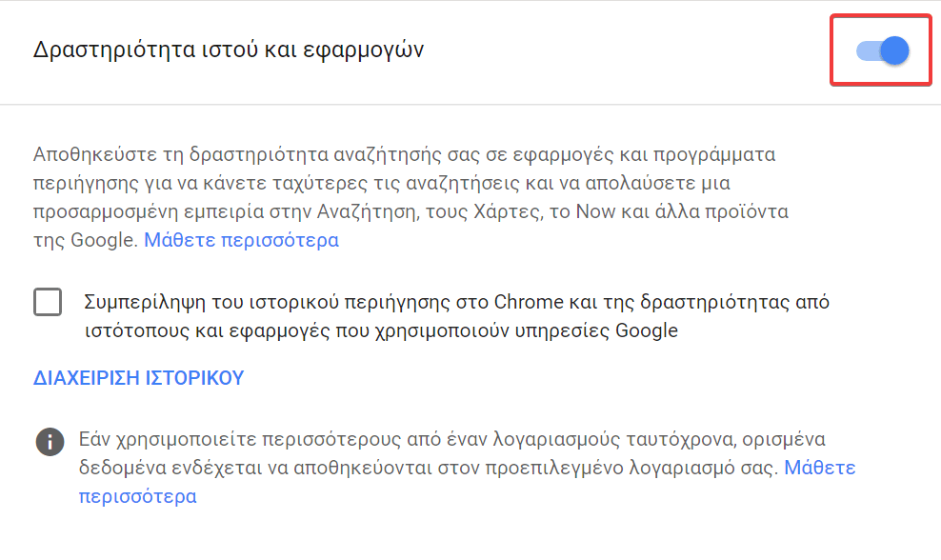Screen dimensions: 941x560
Task: Open the Μάθετε περισσότερα link after 'της Google'
Action: coord(241,240)
